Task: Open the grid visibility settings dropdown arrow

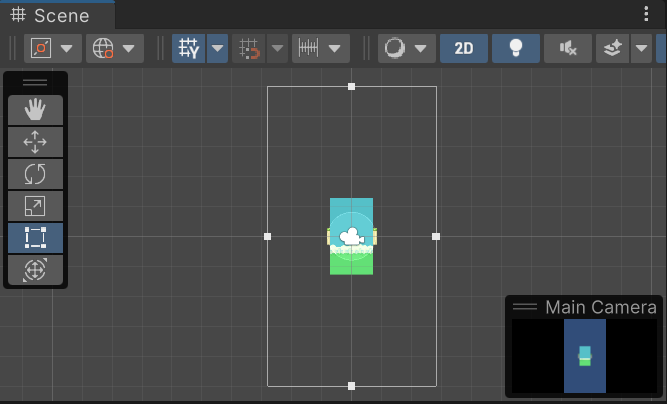Action: pyautogui.click(x=216, y=48)
